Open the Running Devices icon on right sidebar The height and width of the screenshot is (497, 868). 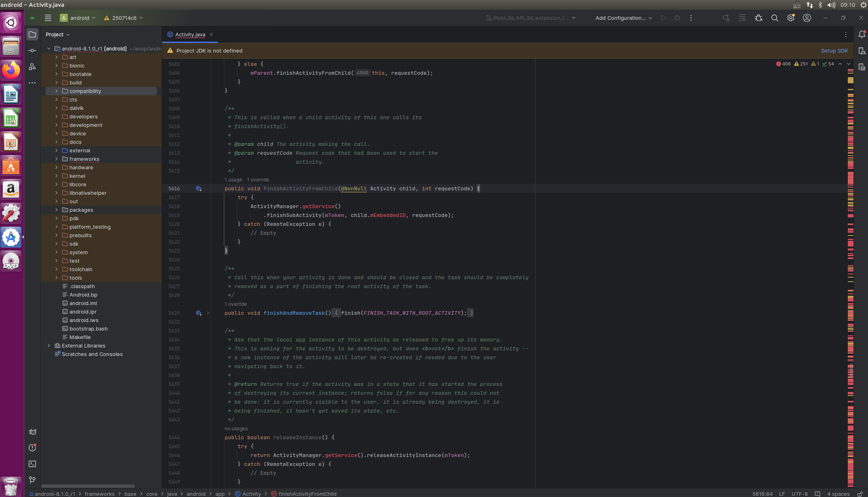[862, 67]
